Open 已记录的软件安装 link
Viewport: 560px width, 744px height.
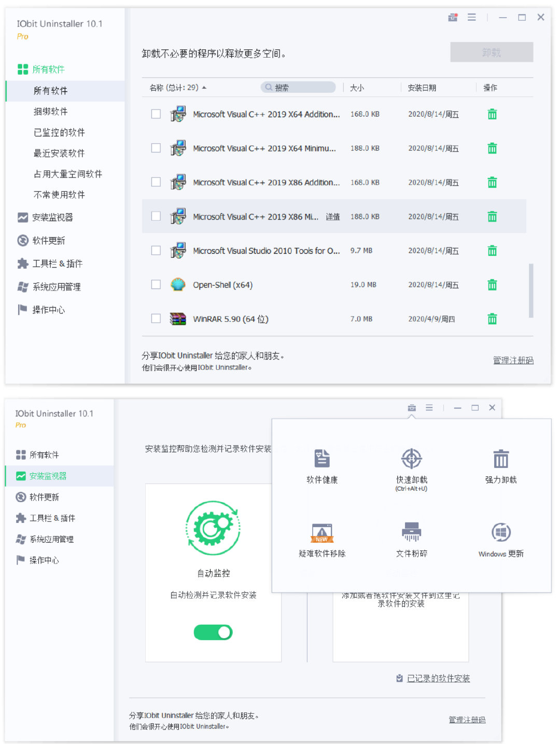click(438, 679)
